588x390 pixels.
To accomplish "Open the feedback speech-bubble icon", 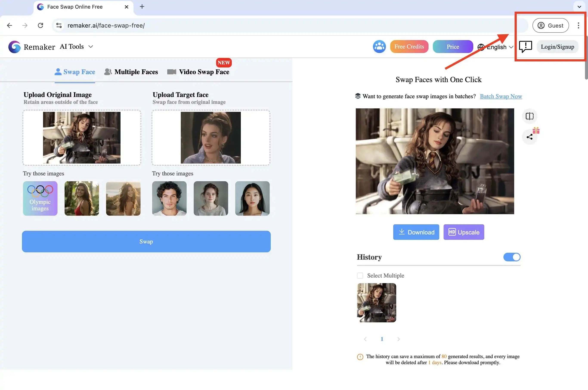I will click(525, 47).
